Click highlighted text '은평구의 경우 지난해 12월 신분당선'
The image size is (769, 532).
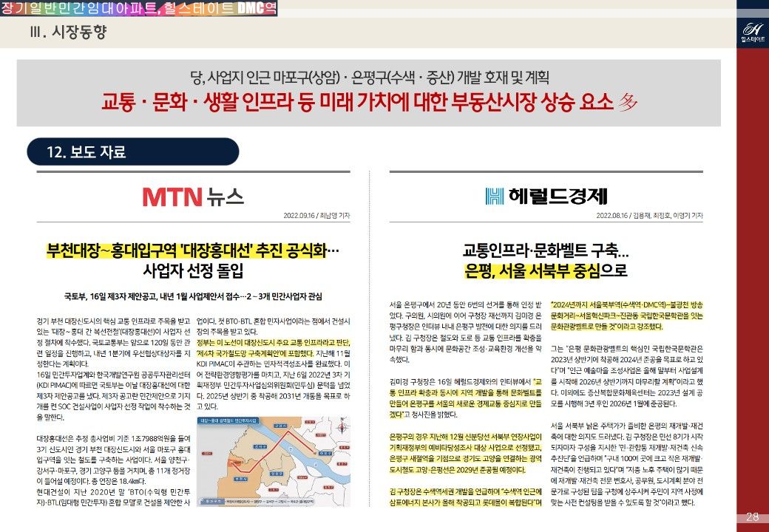pos(466,453)
